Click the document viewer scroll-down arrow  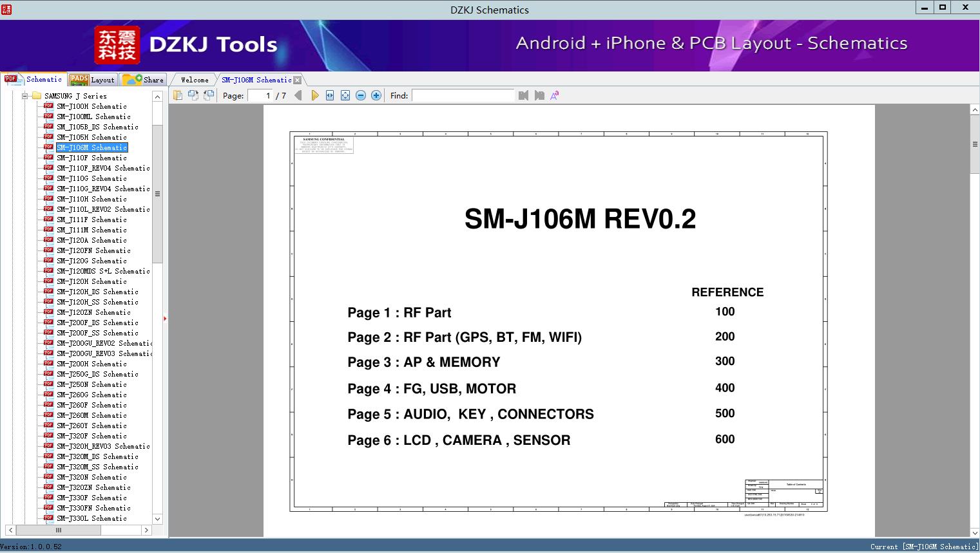click(x=975, y=532)
